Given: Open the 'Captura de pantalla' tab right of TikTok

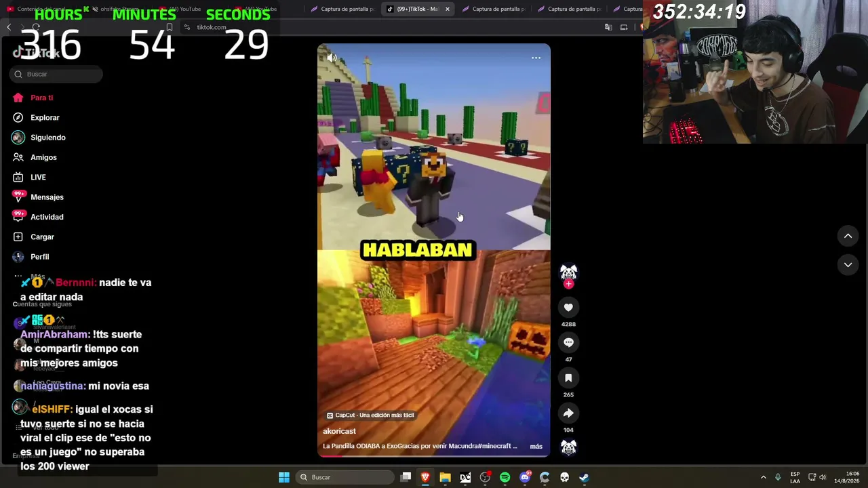Looking at the screenshot, I should pyautogui.click(x=493, y=9).
